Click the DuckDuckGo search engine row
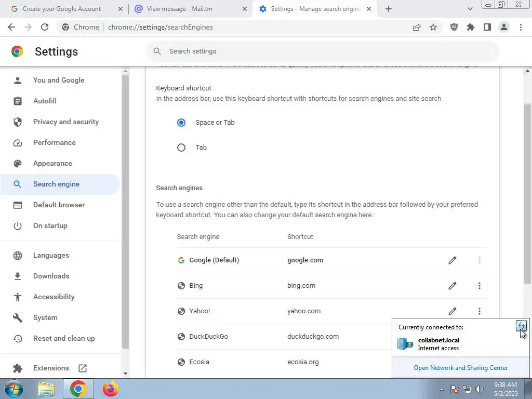 tap(284, 337)
